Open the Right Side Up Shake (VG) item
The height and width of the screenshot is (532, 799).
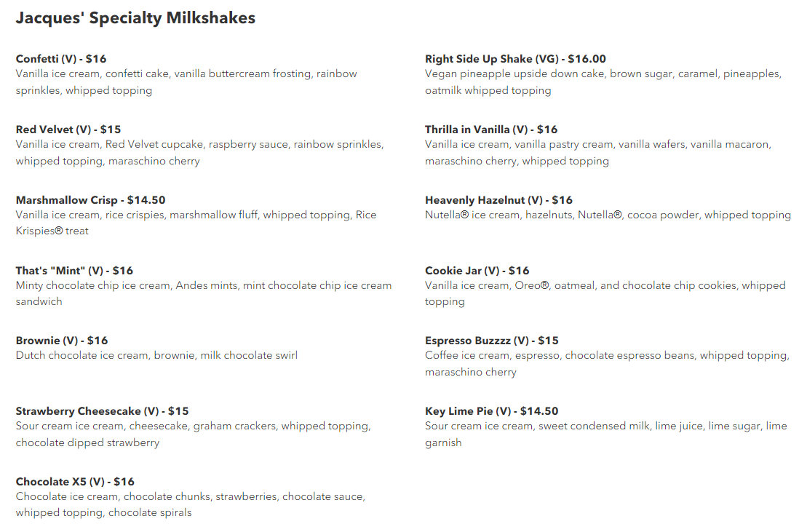coord(516,59)
